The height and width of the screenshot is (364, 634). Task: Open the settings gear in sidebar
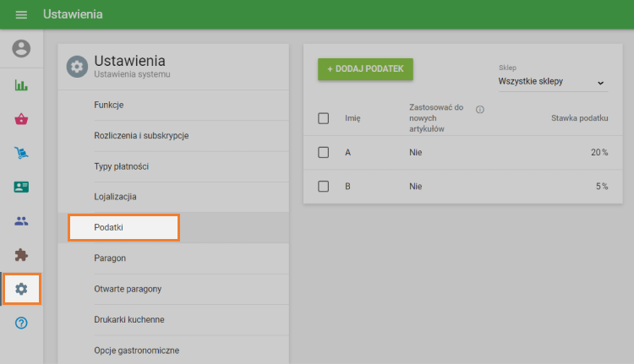[x=21, y=289]
